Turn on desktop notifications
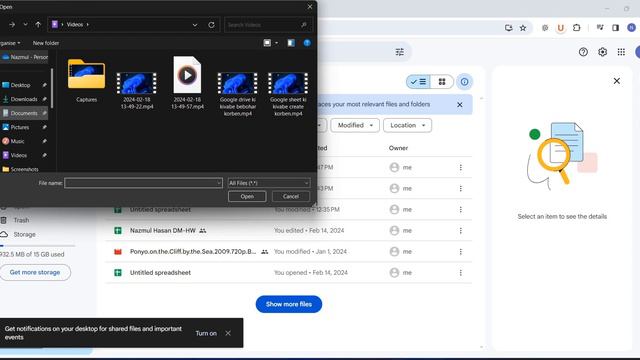 (206, 333)
